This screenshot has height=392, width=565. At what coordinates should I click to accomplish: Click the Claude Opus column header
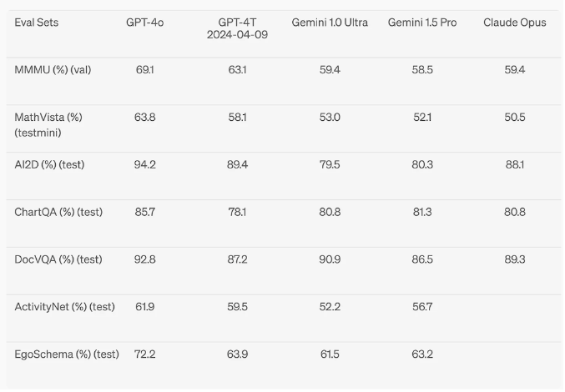coord(515,23)
